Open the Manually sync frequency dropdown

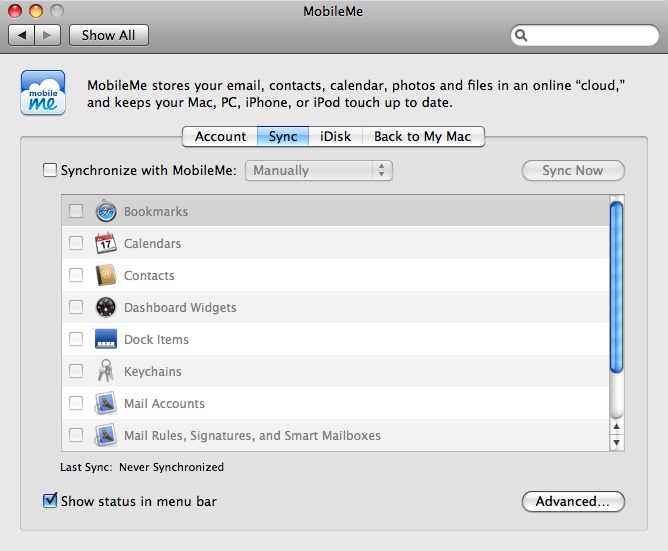pos(319,170)
